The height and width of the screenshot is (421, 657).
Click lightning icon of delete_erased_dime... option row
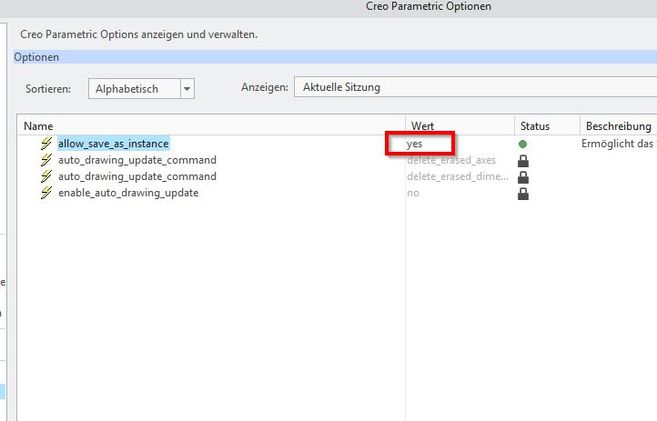46,176
